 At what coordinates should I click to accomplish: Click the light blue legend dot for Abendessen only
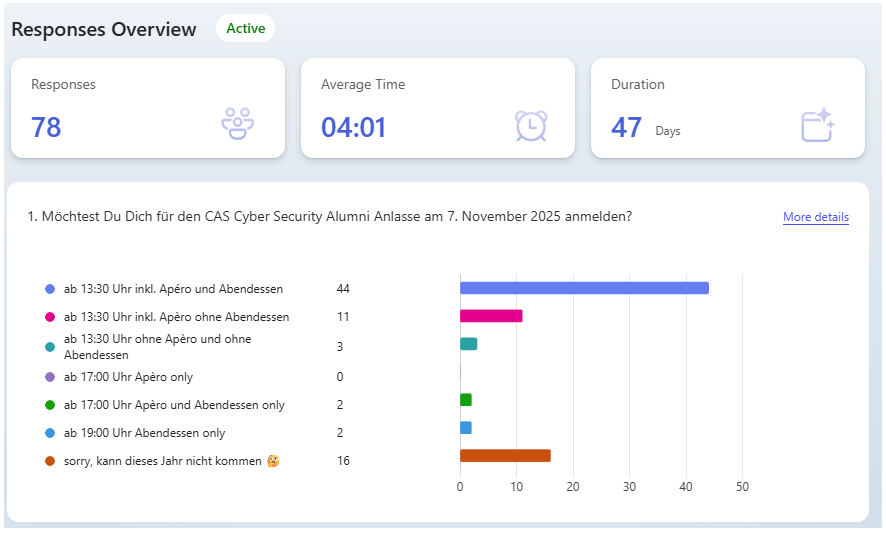[x=50, y=433]
